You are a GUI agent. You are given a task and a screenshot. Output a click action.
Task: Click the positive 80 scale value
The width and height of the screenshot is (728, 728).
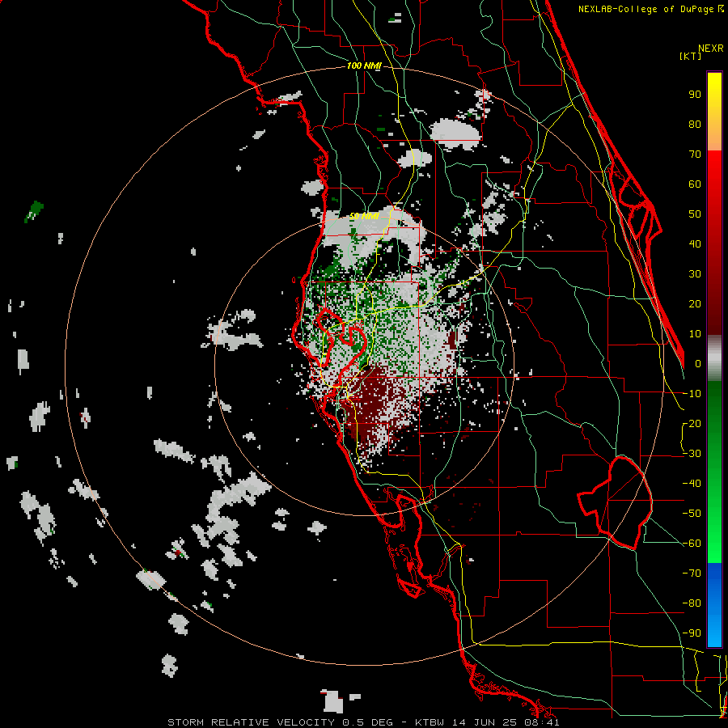point(695,125)
